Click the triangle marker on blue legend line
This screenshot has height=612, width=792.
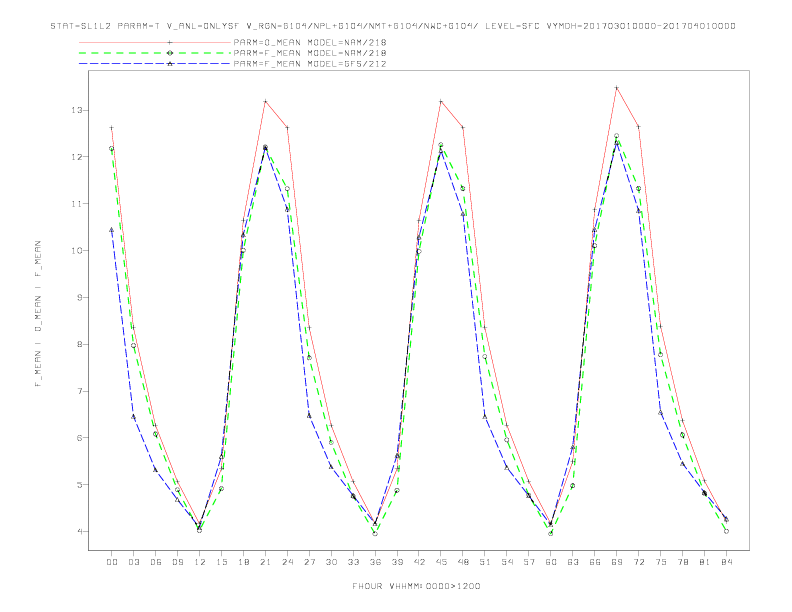(170, 64)
